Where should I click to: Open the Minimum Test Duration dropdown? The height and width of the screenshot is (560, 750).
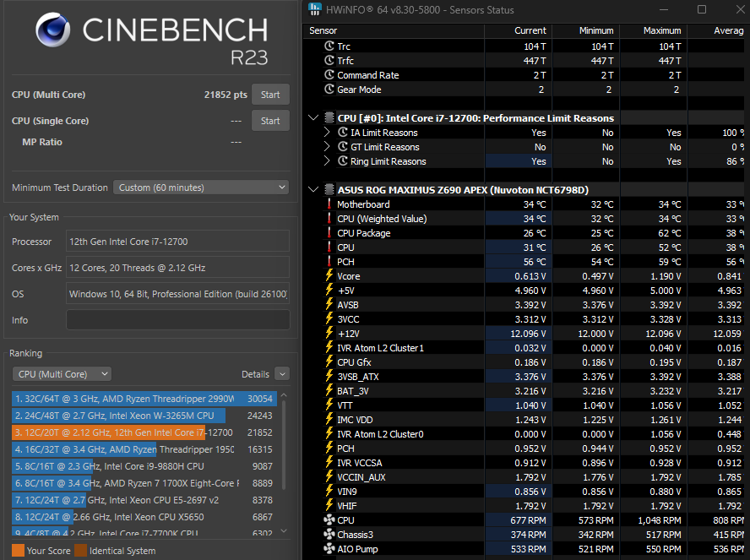click(x=201, y=188)
